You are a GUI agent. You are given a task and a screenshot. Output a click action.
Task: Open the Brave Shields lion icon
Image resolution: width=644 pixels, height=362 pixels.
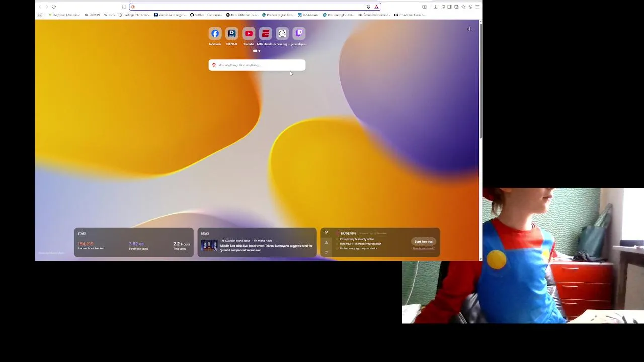tap(369, 7)
